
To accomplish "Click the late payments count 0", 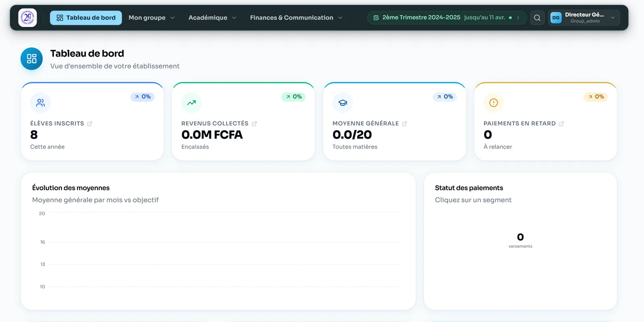I will point(488,135).
